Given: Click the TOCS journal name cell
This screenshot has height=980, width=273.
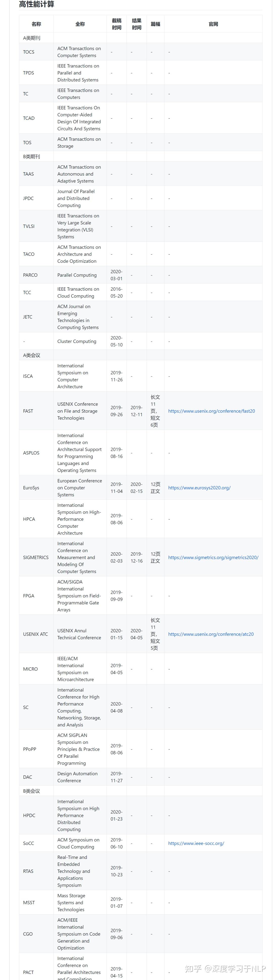Looking at the screenshot, I should (29, 52).
